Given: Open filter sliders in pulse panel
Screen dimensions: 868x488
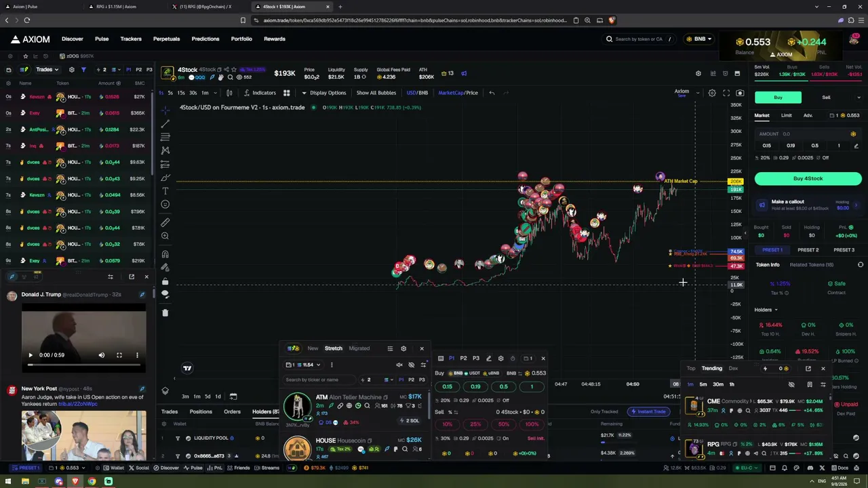Looking at the screenshot, I should [x=423, y=365].
